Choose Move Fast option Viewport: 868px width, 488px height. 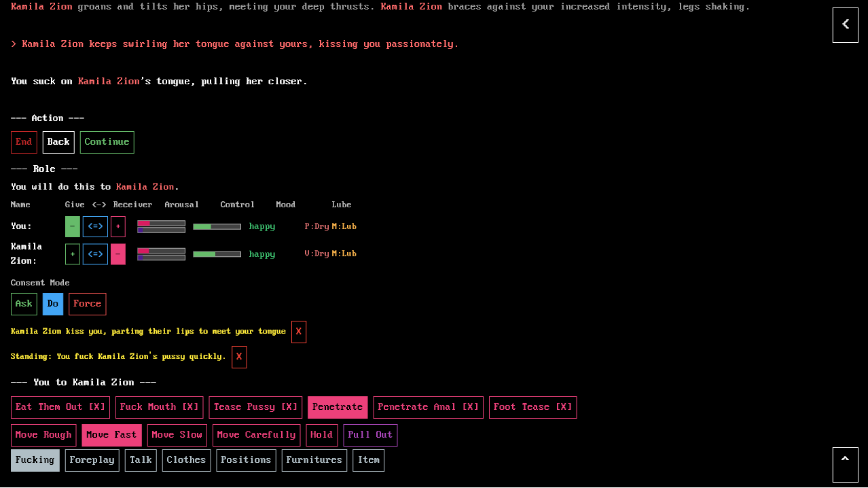pos(111,435)
